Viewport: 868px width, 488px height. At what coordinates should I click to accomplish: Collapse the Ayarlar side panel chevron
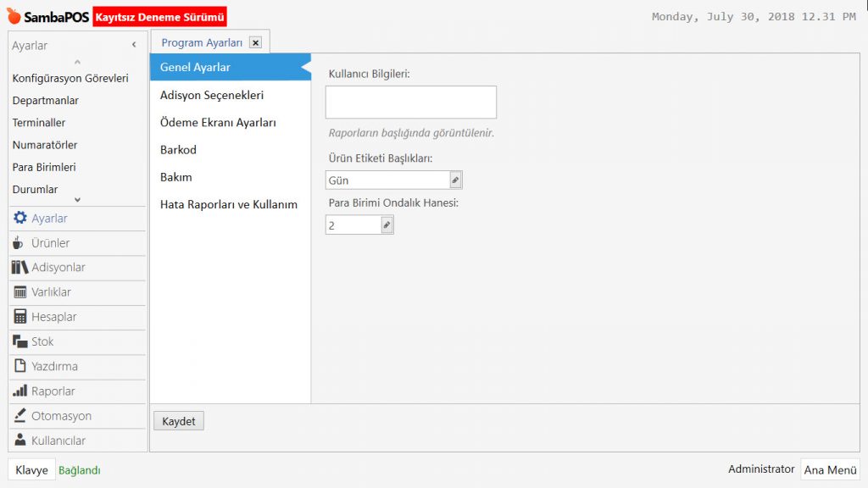pos(134,45)
